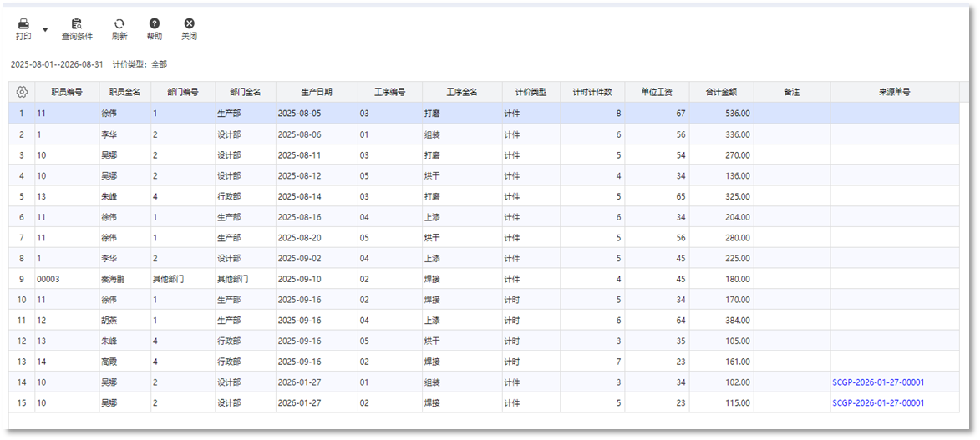Click the 来源单号 column header
This screenshot has width=980, height=440.
coord(894,92)
